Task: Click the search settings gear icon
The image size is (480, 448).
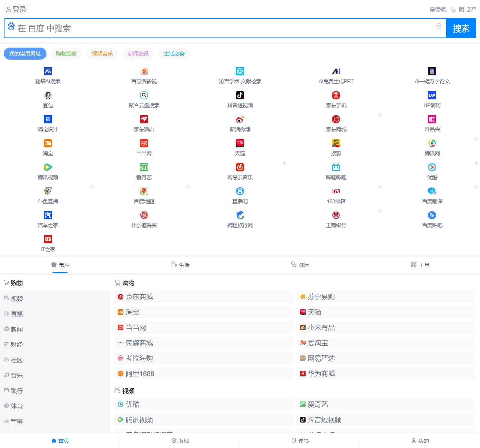Action: pos(438,26)
